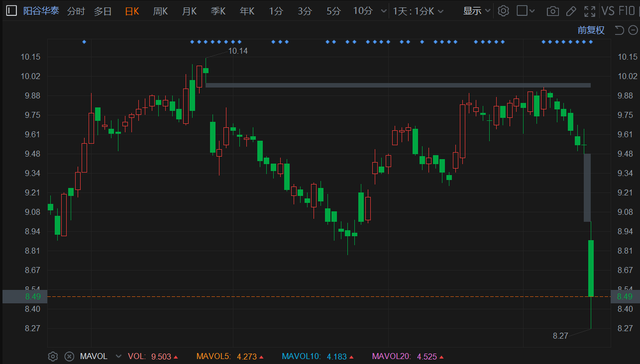Viewport: 640px width, 364px height.
Task: Select the 月K monthly chart tab
Action: pyautogui.click(x=189, y=11)
